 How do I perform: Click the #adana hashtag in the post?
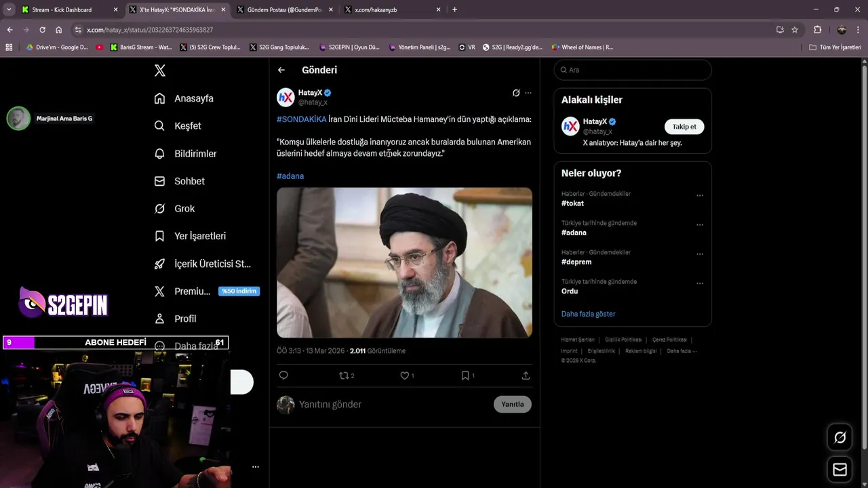290,176
